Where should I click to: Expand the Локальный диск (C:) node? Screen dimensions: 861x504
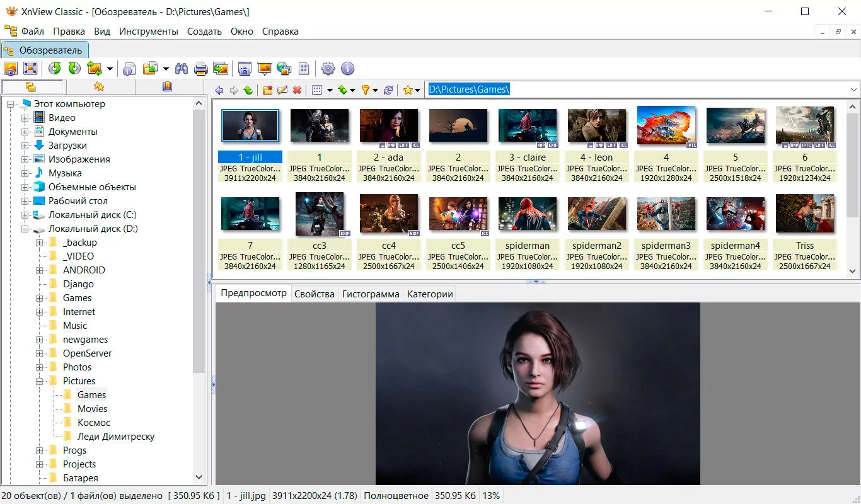25,215
